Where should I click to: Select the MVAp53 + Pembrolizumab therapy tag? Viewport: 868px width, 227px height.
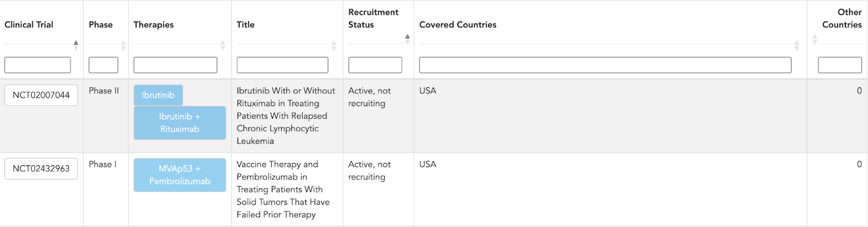[180, 175]
